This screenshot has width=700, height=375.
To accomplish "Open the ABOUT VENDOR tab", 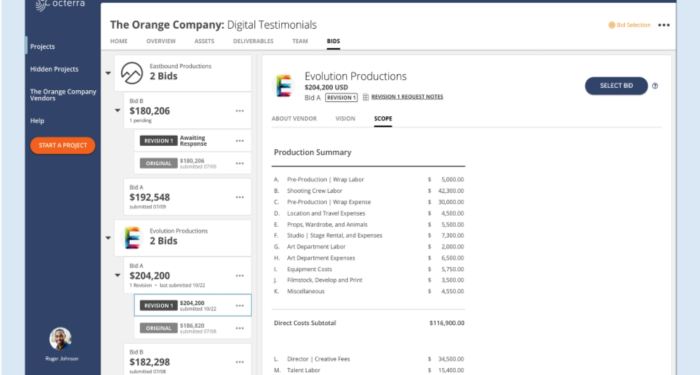I will pyautogui.click(x=294, y=118).
